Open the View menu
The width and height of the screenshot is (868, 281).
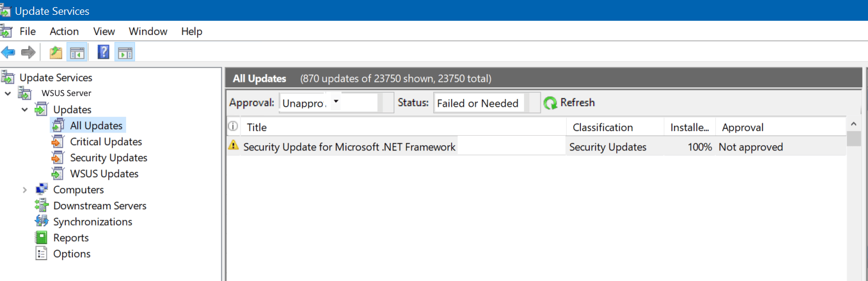point(104,31)
